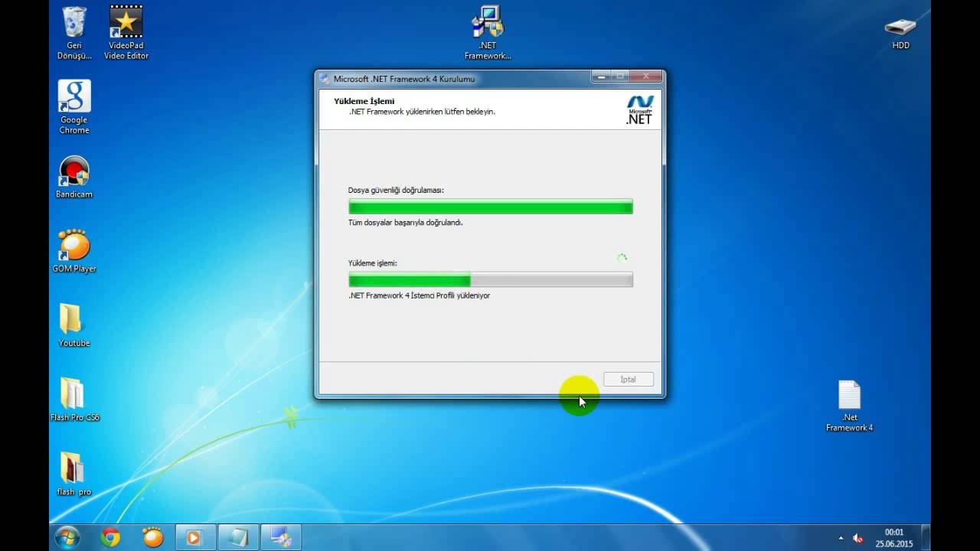This screenshot has width=980, height=551.
Task: Click '.NET Framework yüklenirken lütfen bekleyin.' text
Action: tap(423, 112)
